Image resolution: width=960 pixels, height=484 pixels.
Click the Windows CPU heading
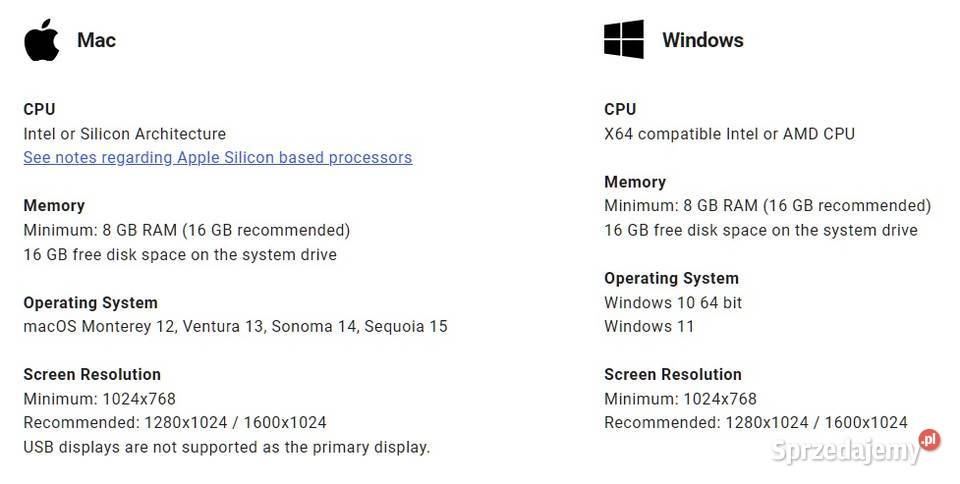620,109
